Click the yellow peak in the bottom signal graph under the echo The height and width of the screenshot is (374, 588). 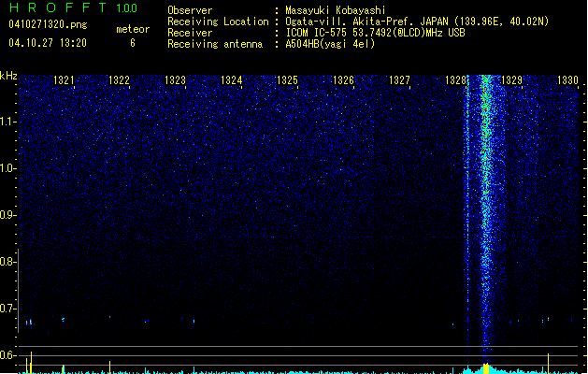486,368
